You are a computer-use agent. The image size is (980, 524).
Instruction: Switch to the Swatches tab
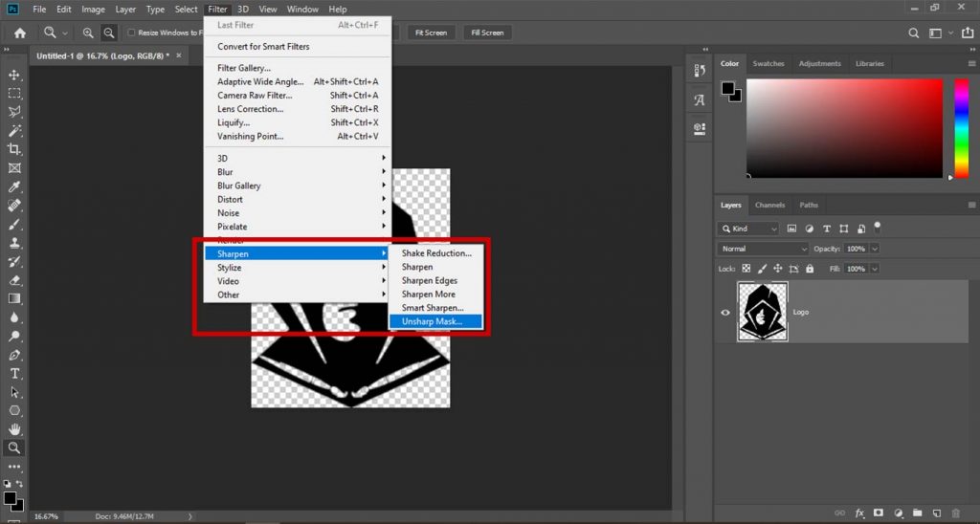point(768,64)
